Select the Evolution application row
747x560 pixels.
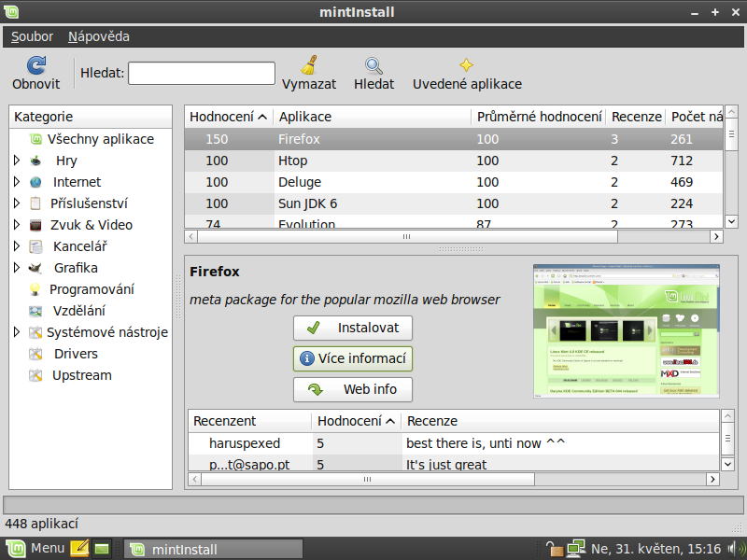click(x=454, y=221)
